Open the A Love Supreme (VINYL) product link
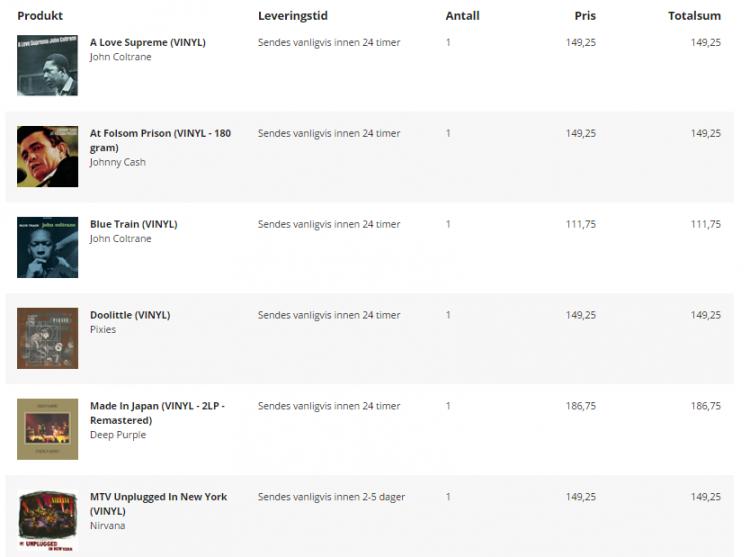750x557 pixels. click(148, 42)
